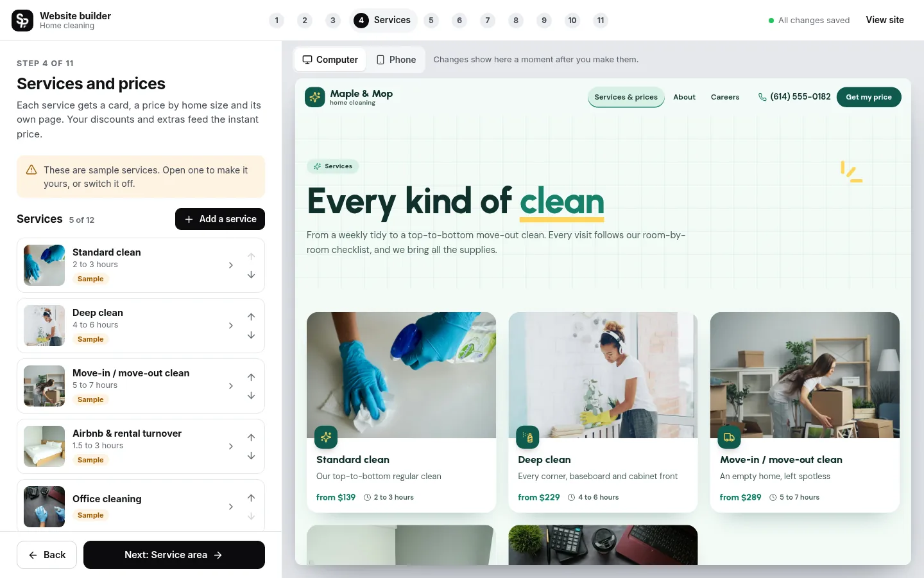
Task: Click Next: Service area button
Action: click(174, 555)
